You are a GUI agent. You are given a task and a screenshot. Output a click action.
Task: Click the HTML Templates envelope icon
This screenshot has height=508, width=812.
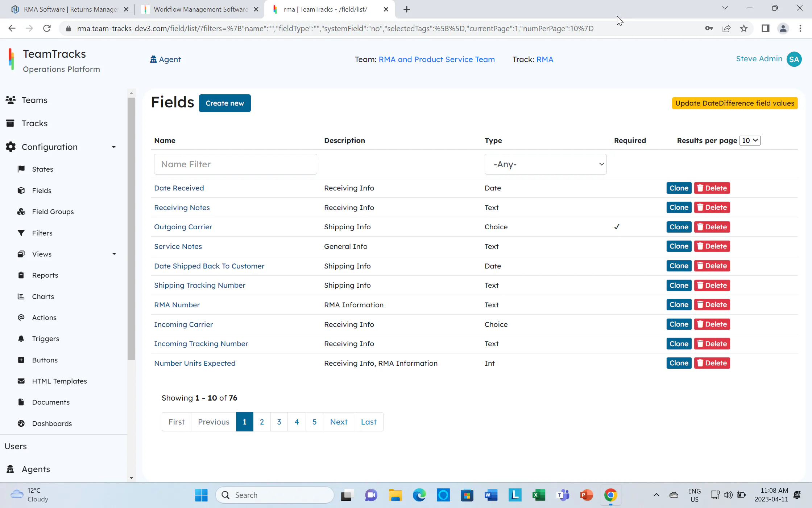pos(21,381)
